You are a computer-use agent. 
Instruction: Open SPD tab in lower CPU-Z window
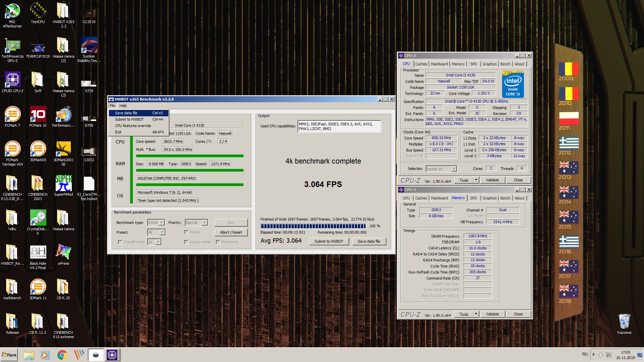(473, 198)
